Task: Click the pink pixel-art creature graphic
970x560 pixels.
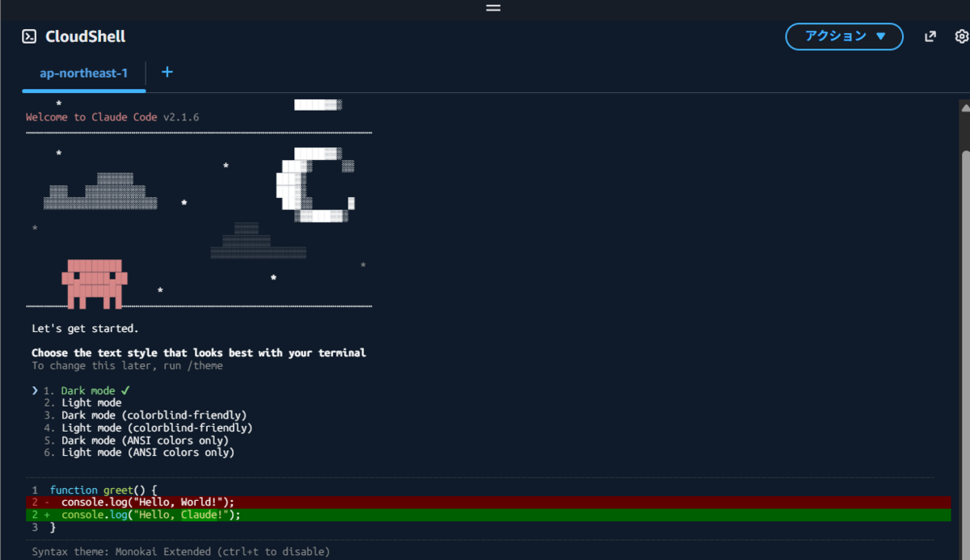Action: [x=95, y=283]
